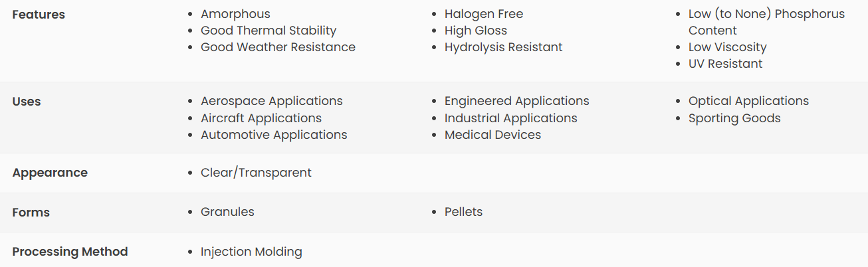The height and width of the screenshot is (267, 868).
Task: Click High Gloss list item
Action: pyautogui.click(x=476, y=31)
